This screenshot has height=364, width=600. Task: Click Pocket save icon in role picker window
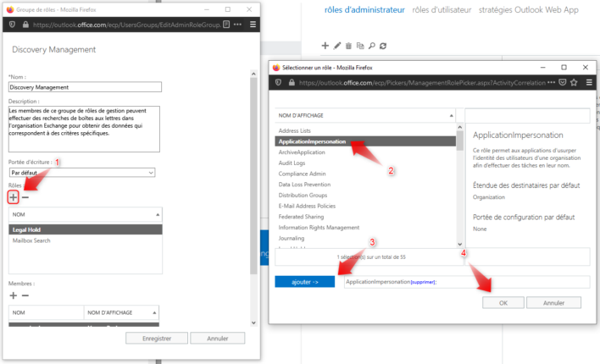point(562,82)
